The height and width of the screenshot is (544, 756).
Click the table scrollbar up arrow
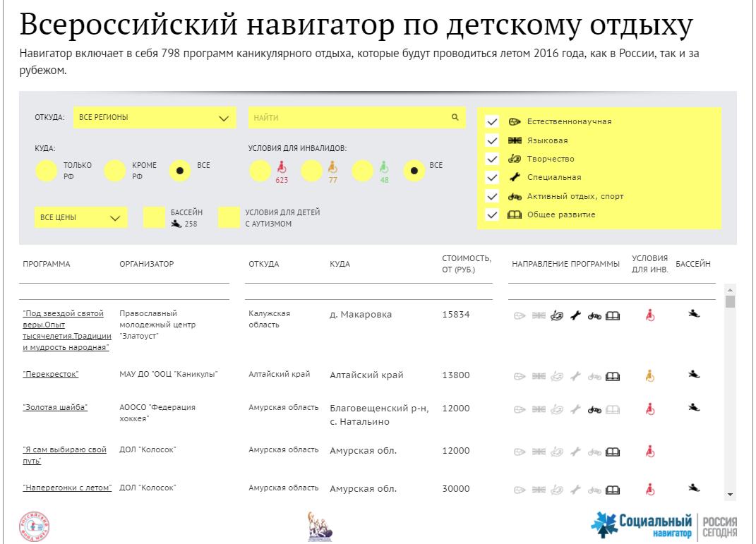(730, 289)
